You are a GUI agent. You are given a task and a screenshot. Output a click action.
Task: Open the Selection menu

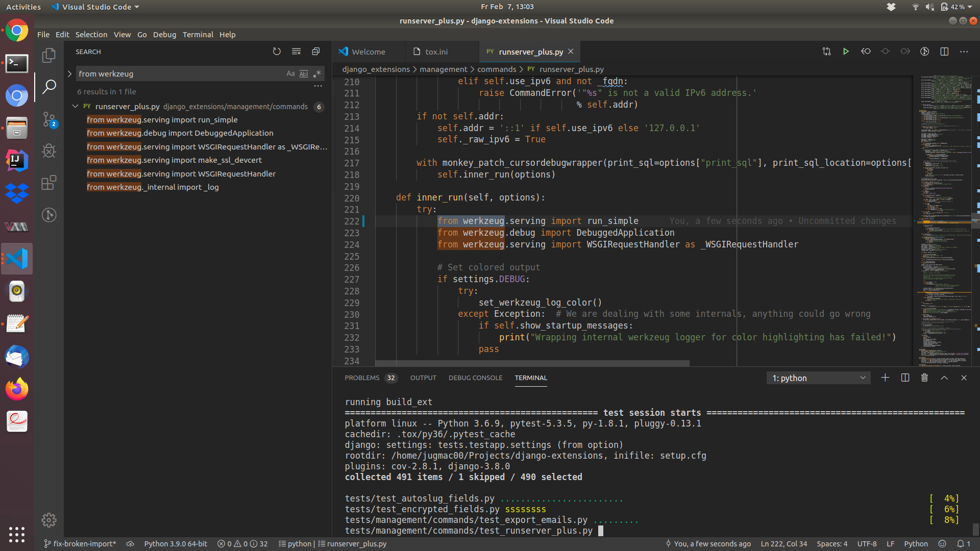[x=91, y=34]
